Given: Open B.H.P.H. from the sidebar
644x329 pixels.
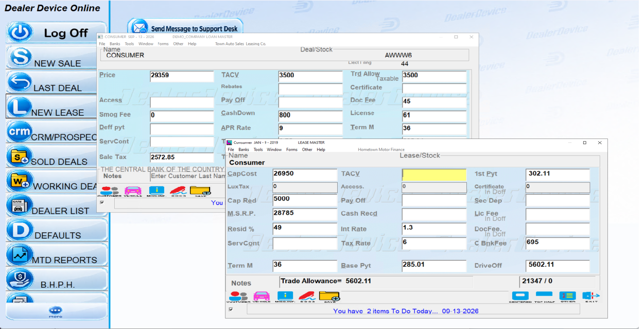Looking at the screenshot, I should (x=56, y=280).
